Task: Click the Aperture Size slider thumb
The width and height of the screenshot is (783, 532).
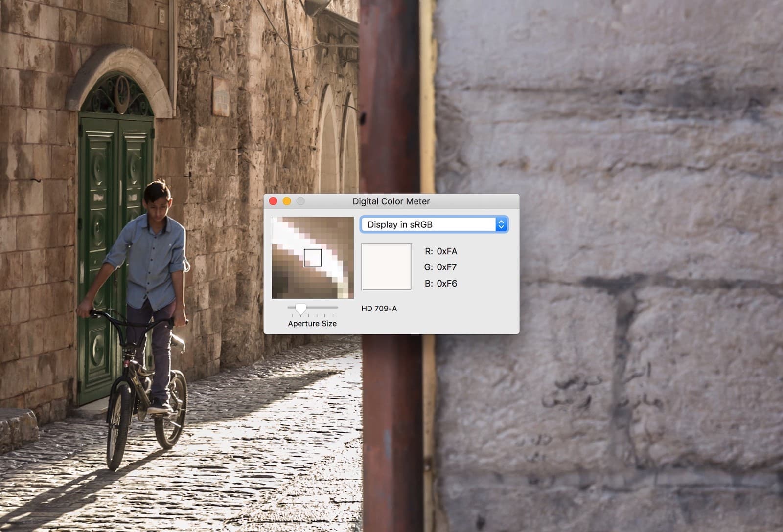Action: click(x=300, y=308)
